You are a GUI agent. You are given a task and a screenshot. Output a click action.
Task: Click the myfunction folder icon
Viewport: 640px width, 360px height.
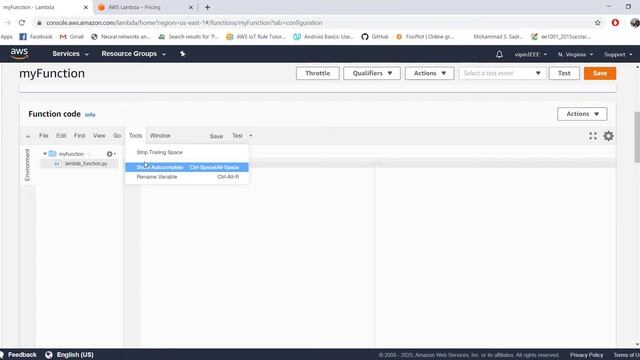point(53,153)
